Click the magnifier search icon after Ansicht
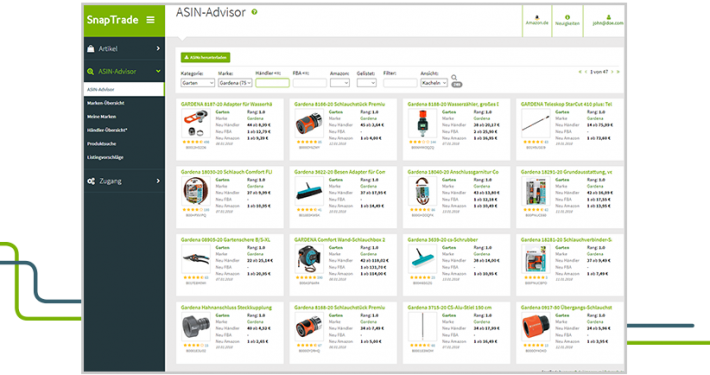Screen dimensions: 710x375 (x=454, y=77)
